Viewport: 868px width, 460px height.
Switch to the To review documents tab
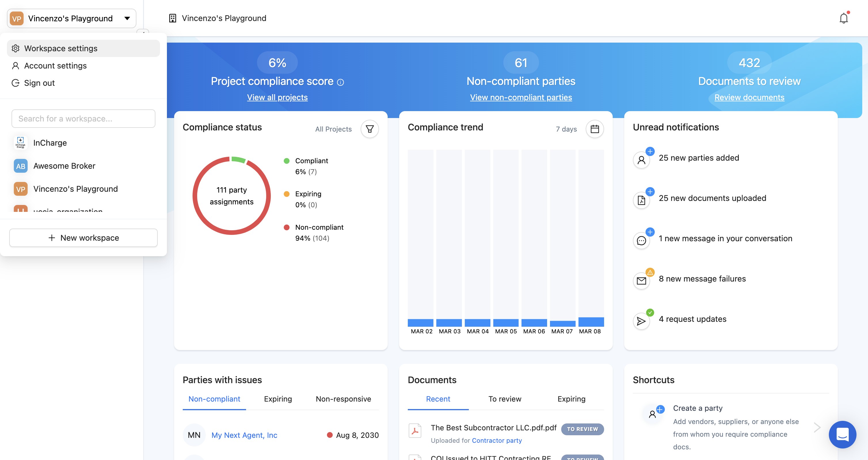coord(505,399)
